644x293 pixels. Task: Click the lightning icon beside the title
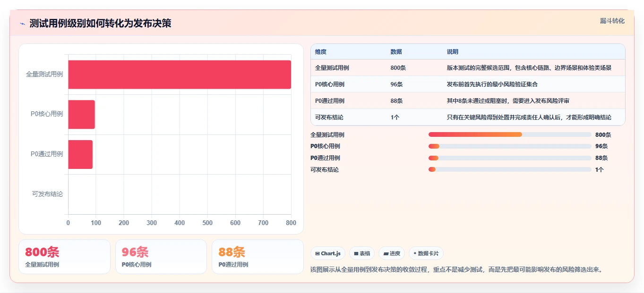[x=22, y=24]
